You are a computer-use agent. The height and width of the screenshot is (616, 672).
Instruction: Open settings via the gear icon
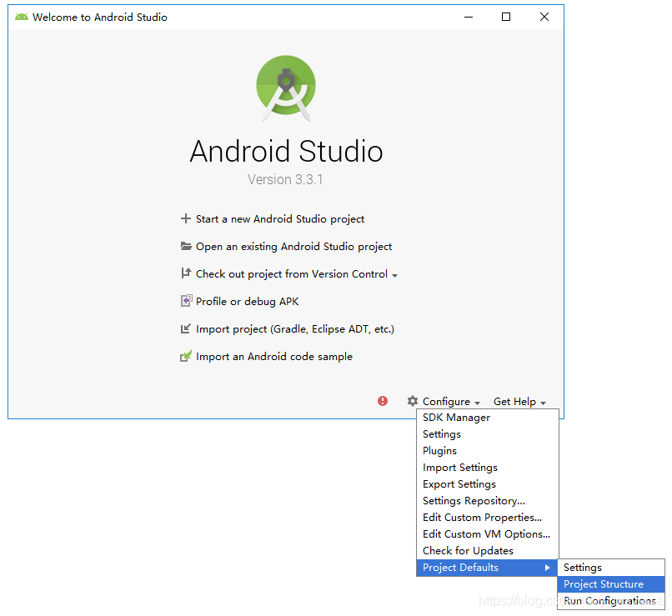(x=412, y=401)
